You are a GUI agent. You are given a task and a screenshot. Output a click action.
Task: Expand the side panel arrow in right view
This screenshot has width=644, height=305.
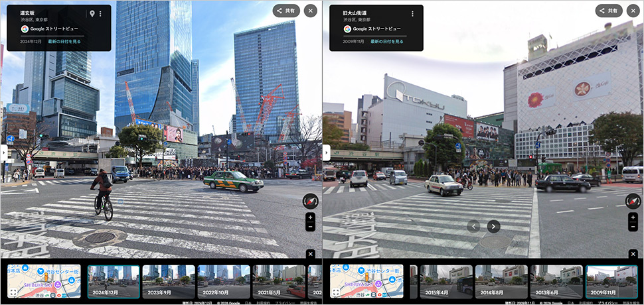(327, 152)
